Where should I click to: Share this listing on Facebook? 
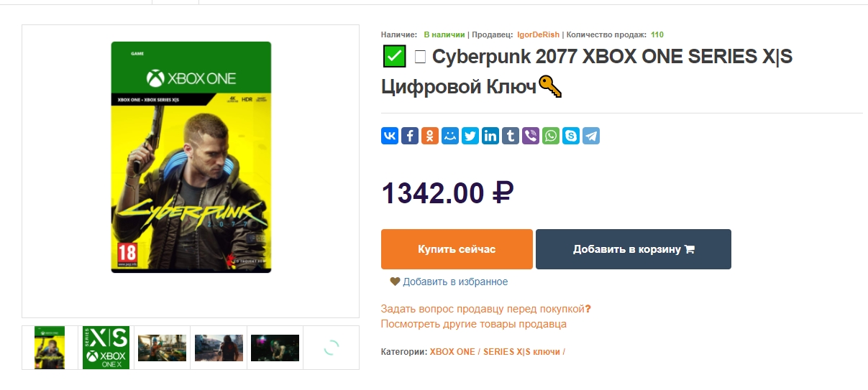pos(410,136)
